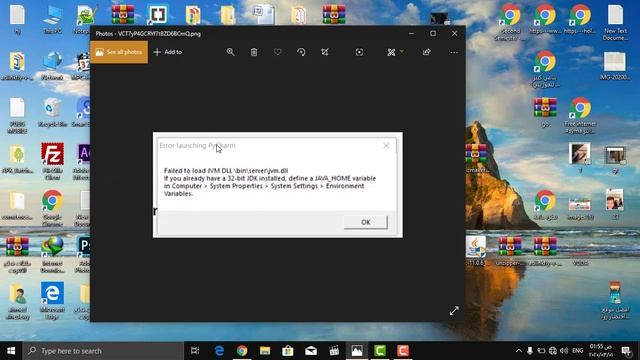Open Edit & Create scissors icon
This screenshot has height=360, width=640.
pyautogui.click(x=391, y=52)
